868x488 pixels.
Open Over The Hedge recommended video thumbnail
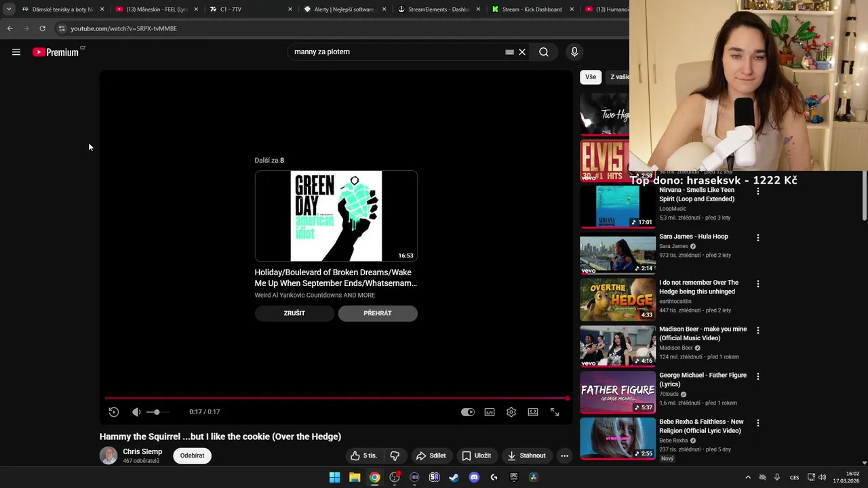pyautogui.click(x=618, y=299)
